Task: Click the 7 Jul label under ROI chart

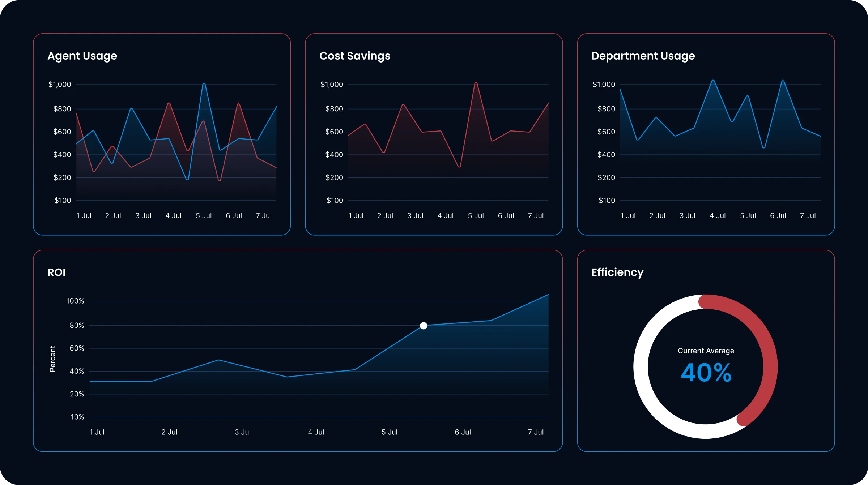Action: click(x=535, y=432)
